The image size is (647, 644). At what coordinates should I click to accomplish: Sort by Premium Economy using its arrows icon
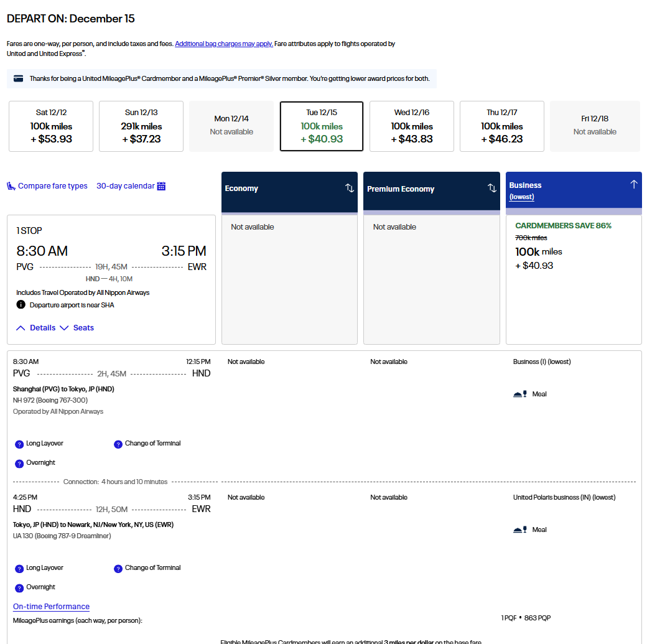pos(492,189)
